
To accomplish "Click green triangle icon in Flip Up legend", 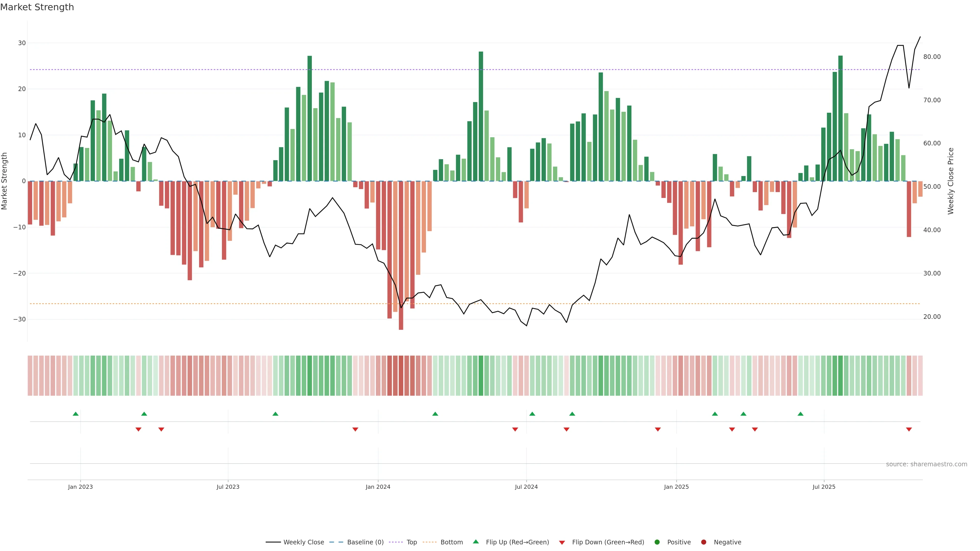I will point(475,542).
